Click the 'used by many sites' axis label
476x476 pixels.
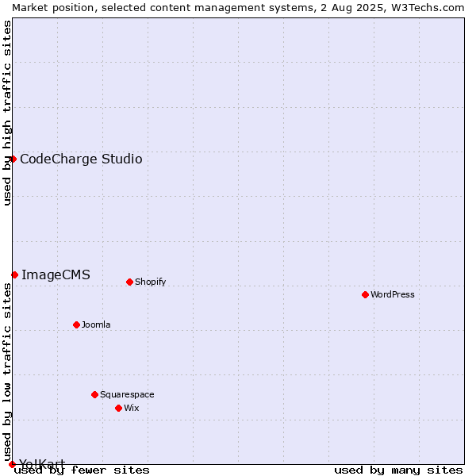[x=398, y=470]
